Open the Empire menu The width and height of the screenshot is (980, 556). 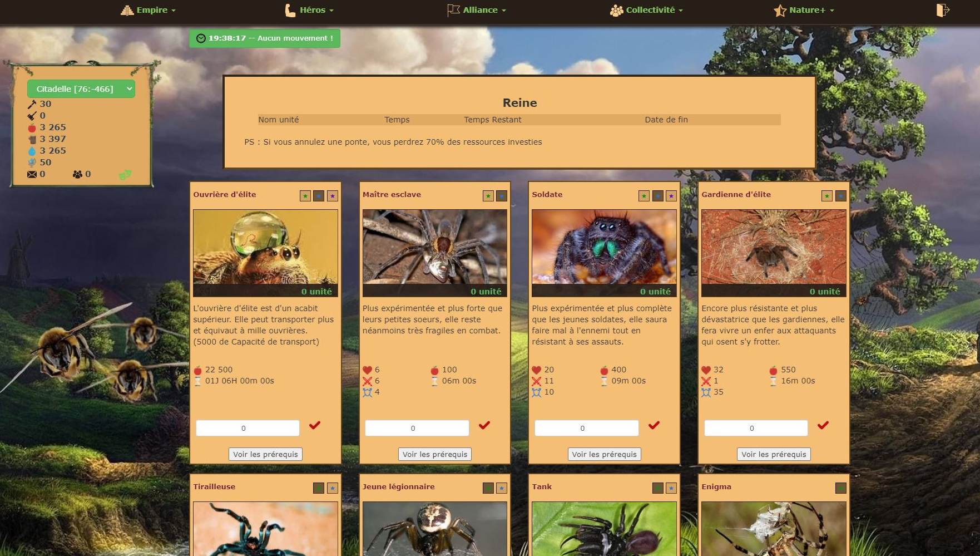tap(148, 10)
